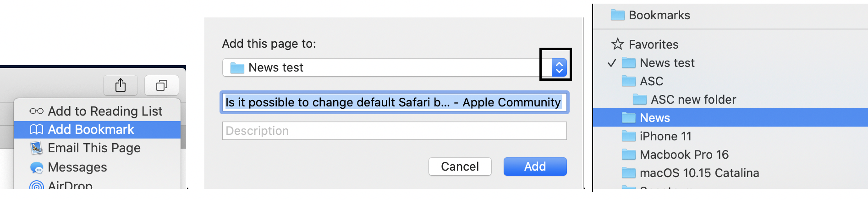Click the bookmark title text field
Image resolution: width=868 pixels, height=200 pixels.
coord(394,102)
